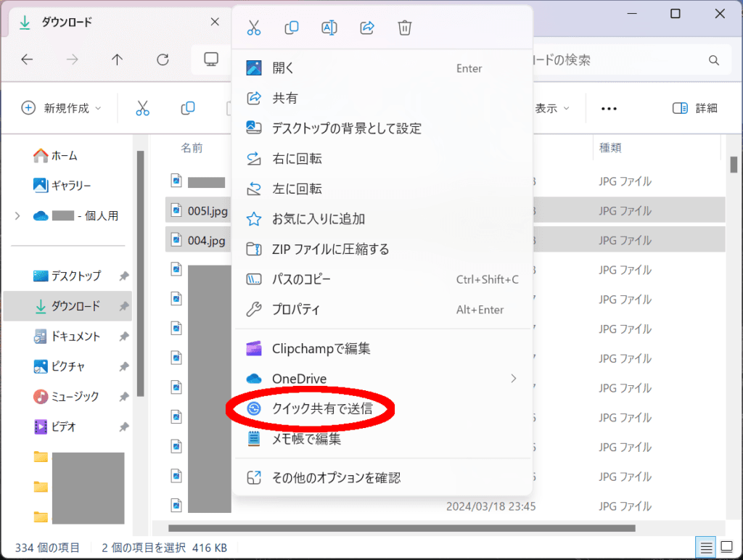Open the See more ellipsis toolbar menu
The height and width of the screenshot is (560, 743).
[x=609, y=108]
